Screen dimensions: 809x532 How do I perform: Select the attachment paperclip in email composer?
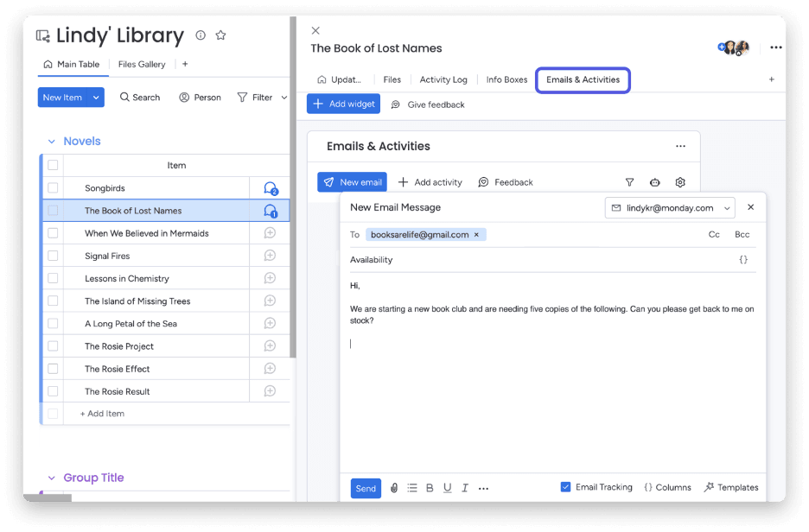coord(394,488)
